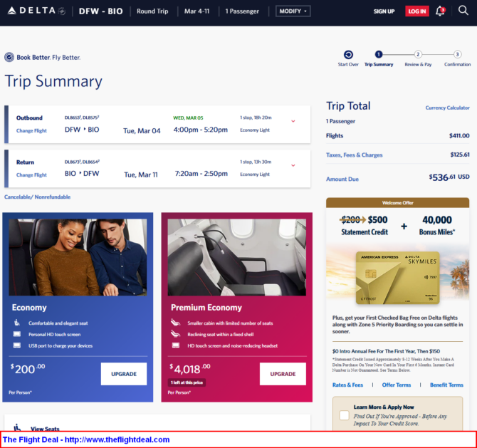Expand the Outbound flight details chevron
This screenshot has height=448, width=477.
click(x=293, y=121)
